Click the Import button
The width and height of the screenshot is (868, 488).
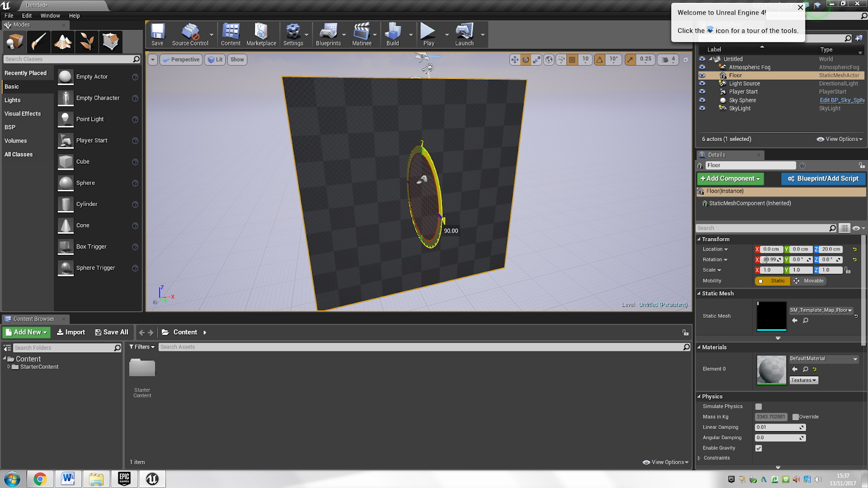pos(71,332)
